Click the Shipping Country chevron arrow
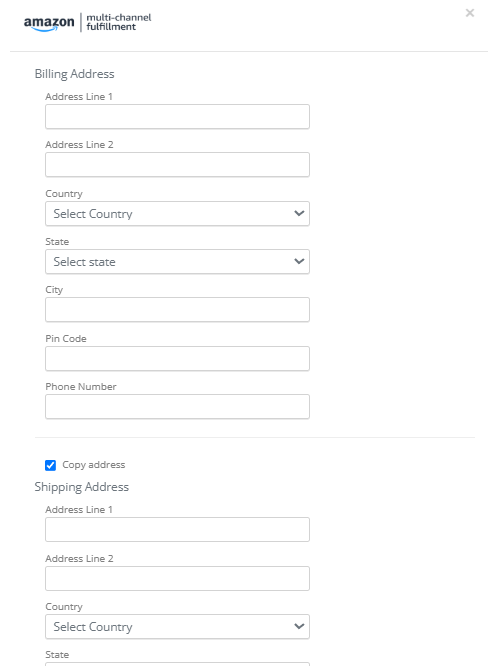This screenshot has height=666, width=495. pos(299,626)
